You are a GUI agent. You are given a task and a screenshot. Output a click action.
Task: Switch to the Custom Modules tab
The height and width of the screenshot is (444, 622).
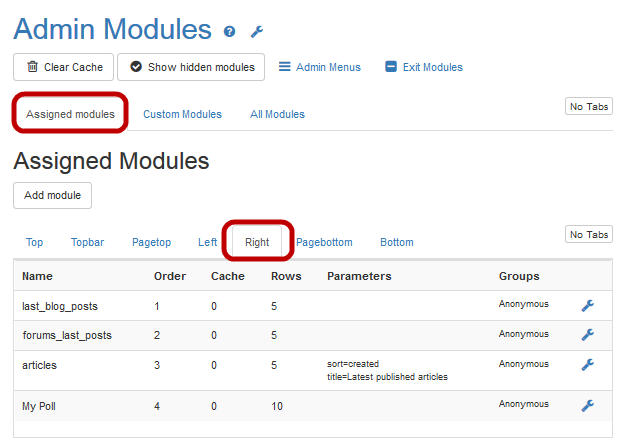[182, 114]
